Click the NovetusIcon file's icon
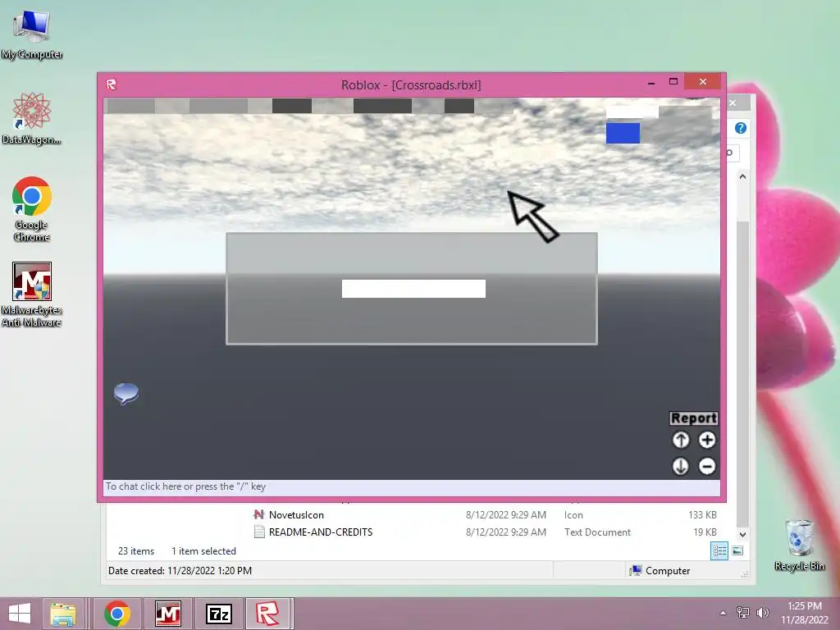Viewport: 840px width, 630px height. pos(258,515)
